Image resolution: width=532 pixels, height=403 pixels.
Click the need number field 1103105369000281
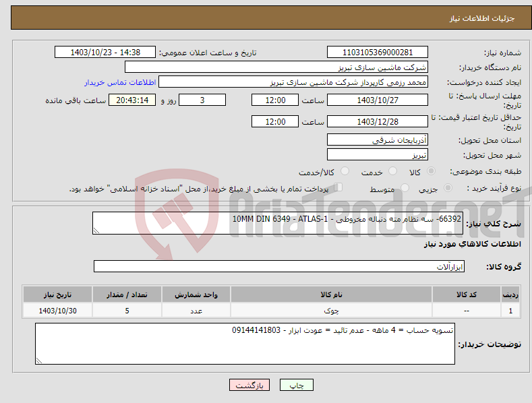tap(378, 53)
